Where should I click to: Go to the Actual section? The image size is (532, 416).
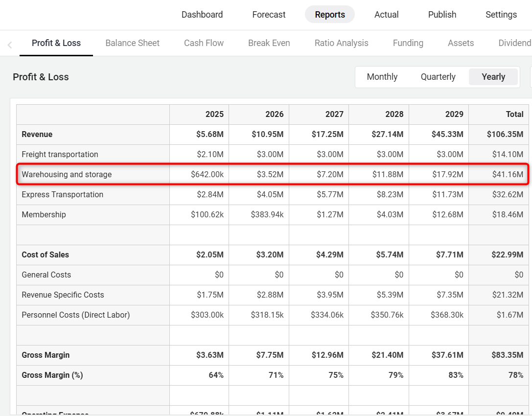pos(386,15)
